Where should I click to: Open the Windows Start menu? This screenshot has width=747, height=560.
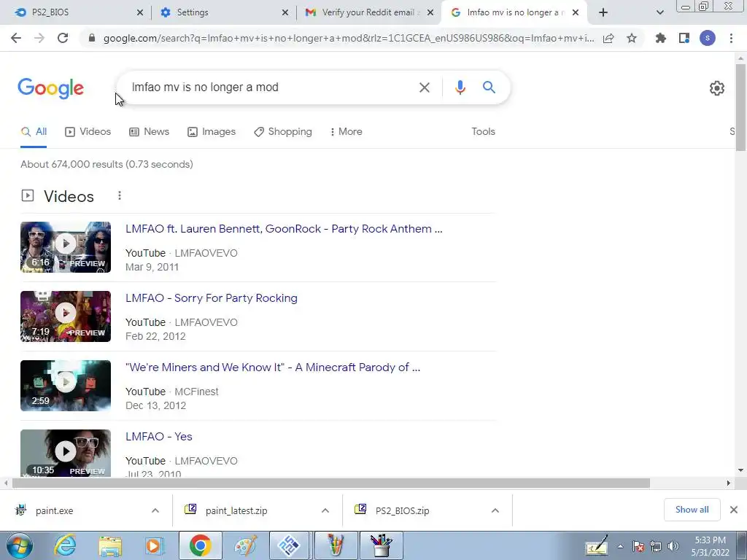click(x=19, y=545)
